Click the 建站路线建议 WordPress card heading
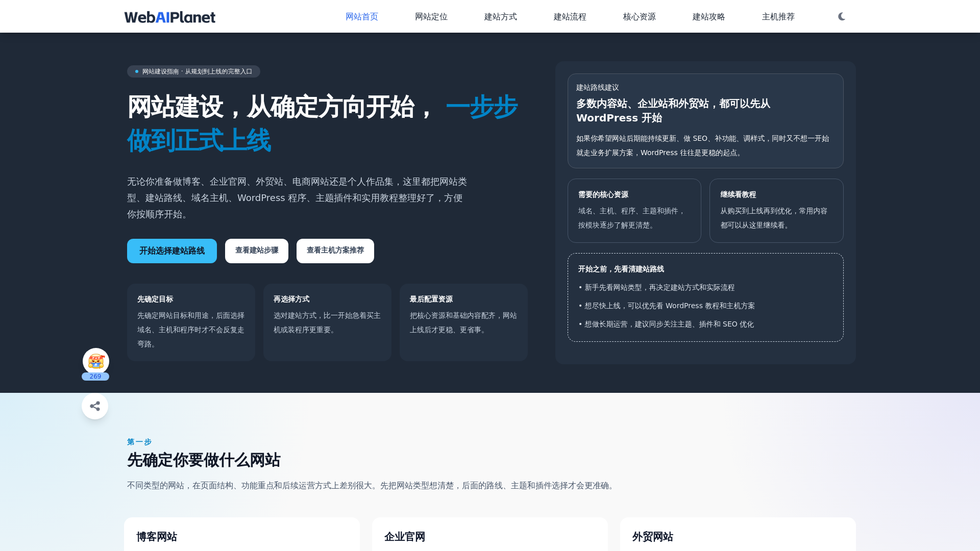The image size is (980, 551). pos(673,111)
